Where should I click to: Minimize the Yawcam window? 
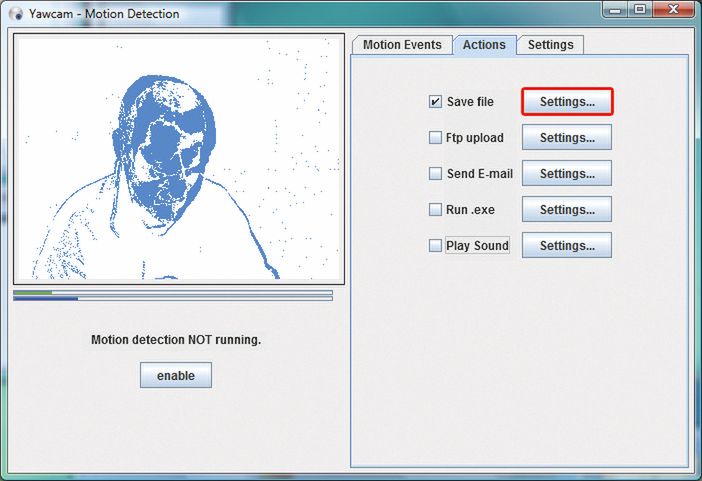616,9
